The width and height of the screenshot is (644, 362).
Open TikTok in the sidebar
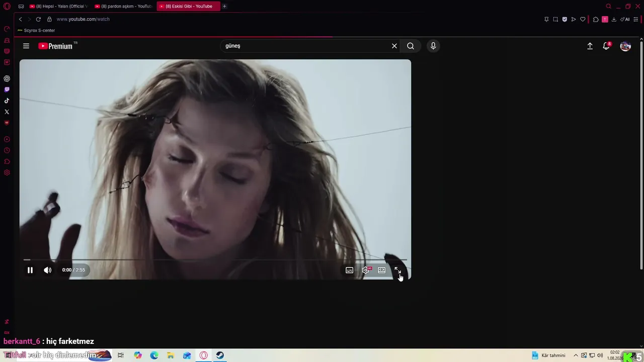(x=7, y=101)
